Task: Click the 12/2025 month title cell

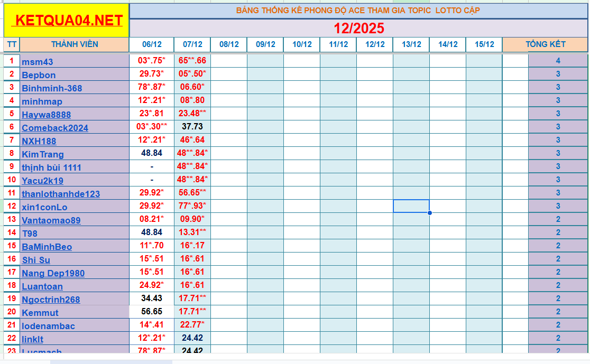Action: pyautogui.click(x=359, y=26)
